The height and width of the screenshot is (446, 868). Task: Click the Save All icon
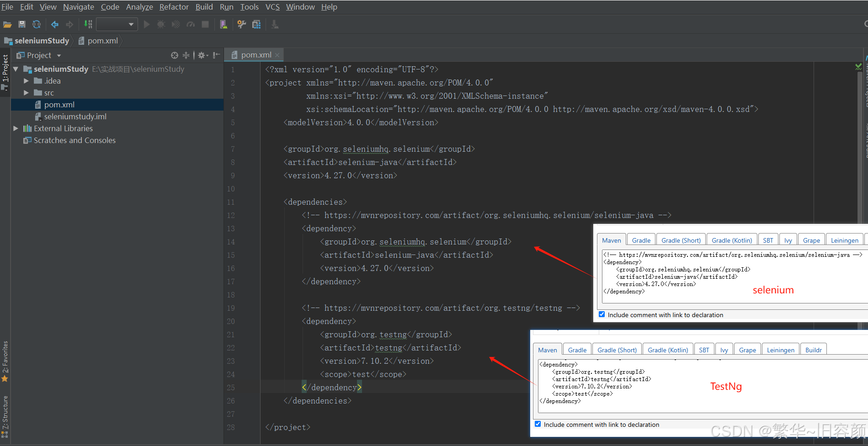click(x=21, y=24)
